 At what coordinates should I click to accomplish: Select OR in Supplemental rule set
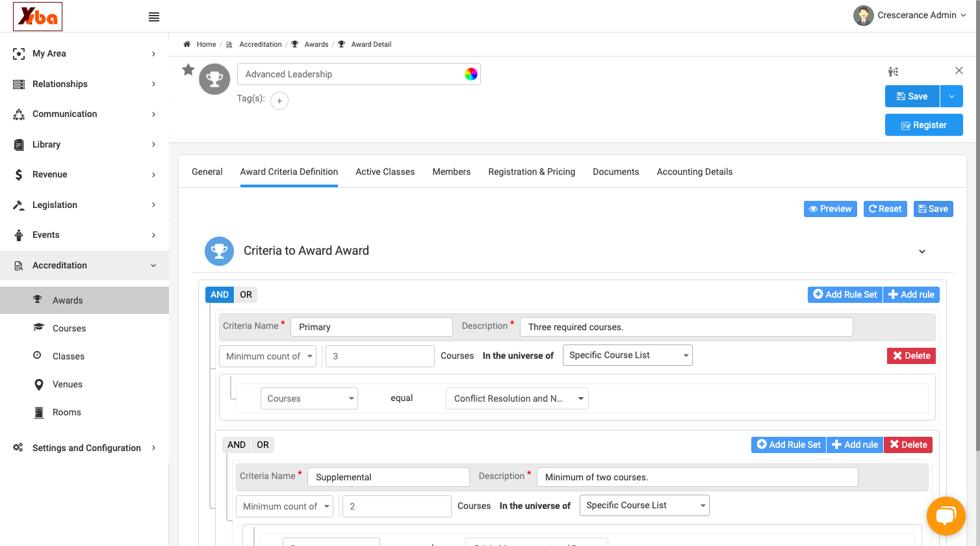click(263, 445)
